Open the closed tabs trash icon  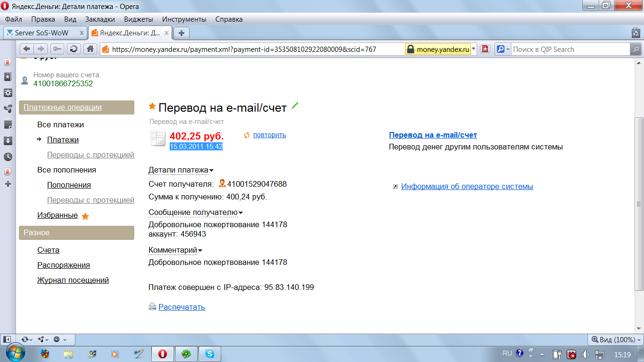(636, 33)
